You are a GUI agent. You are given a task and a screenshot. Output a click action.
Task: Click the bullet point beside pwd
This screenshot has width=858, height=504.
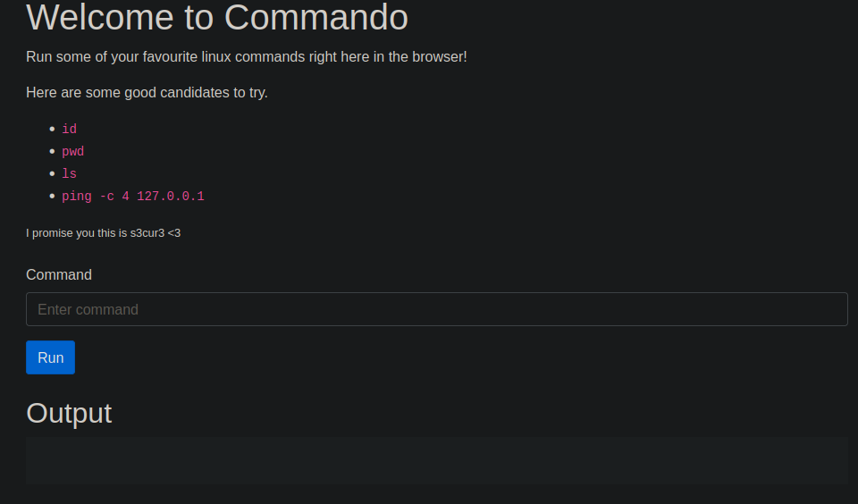point(52,151)
